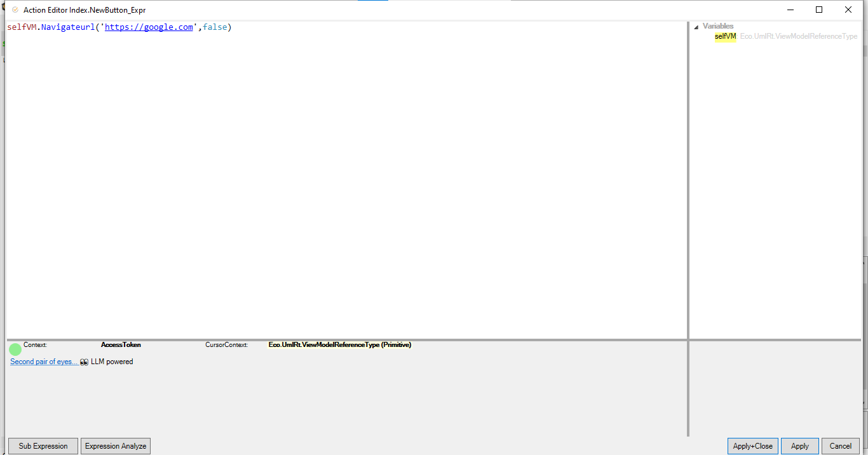The image size is (868, 455).
Task: Close the Action Editor window
Action: pos(848,10)
